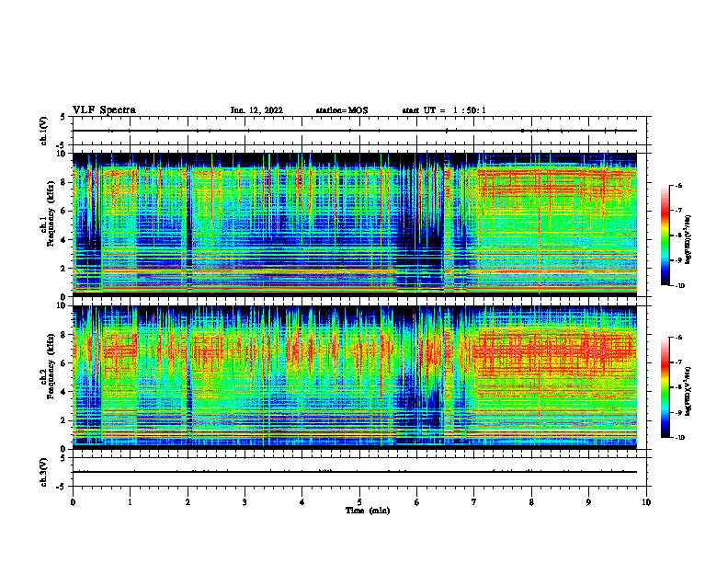Click the "-10" tick on ch.1 color bar
Image resolution: width=728 pixels, height=563 pixels.
679,285
